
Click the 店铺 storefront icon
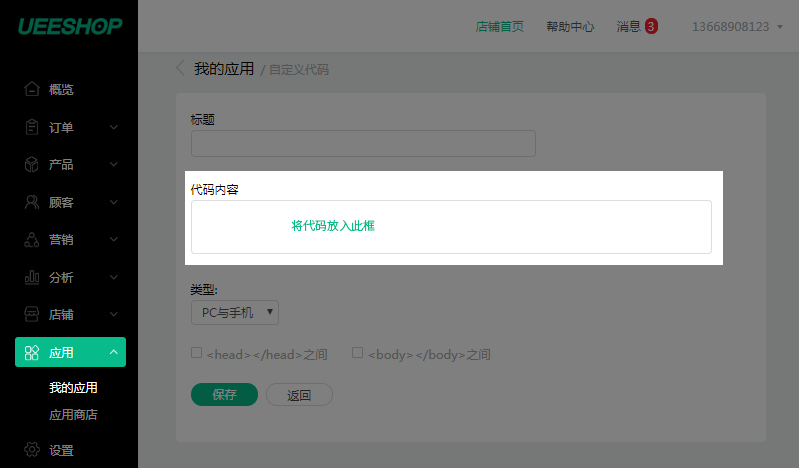coord(32,315)
